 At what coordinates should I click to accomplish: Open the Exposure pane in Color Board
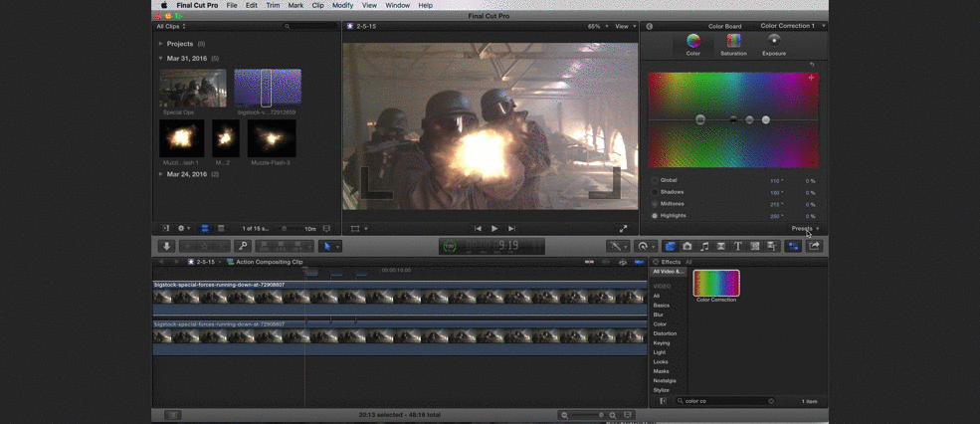tap(774, 44)
